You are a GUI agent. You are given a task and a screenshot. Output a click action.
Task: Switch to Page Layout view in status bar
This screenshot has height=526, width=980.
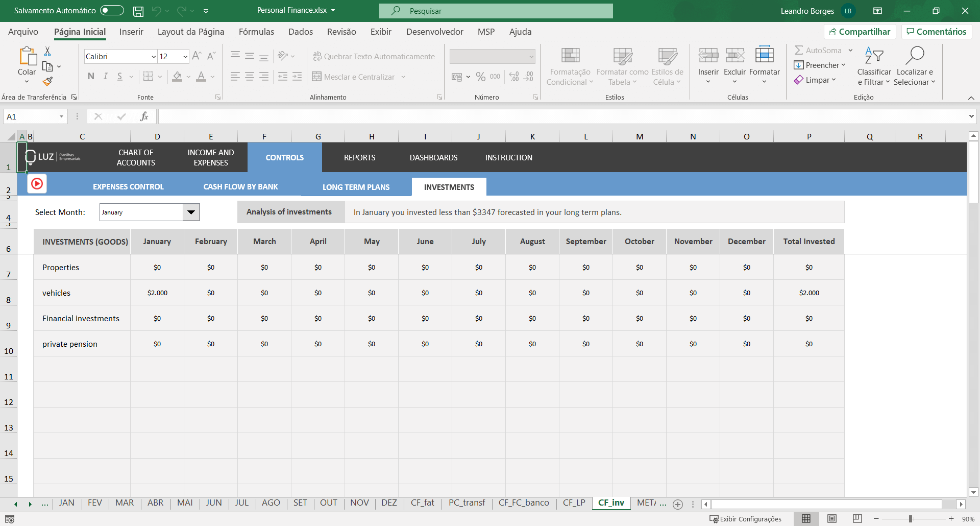[x=831, y=519]
